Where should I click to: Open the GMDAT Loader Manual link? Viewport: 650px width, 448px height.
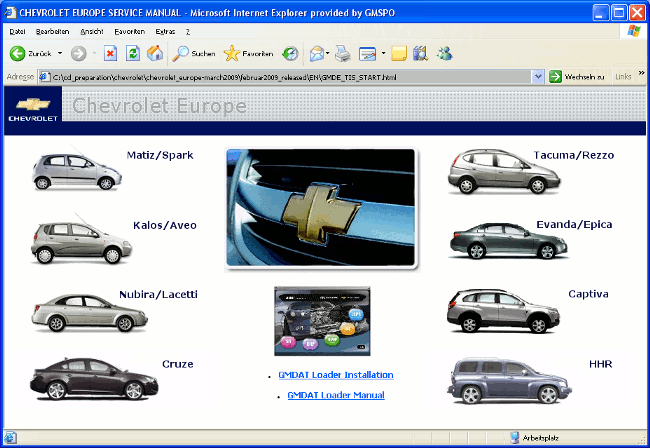(x=335, y=396)
